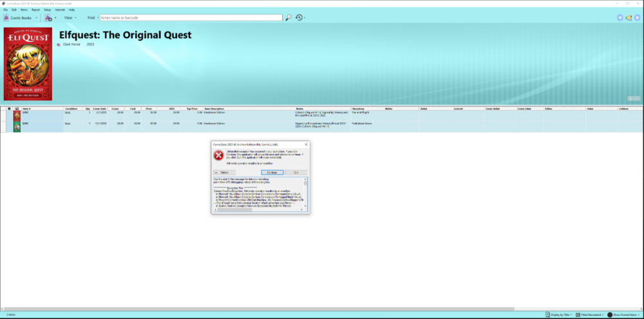Open the Display by Title dropdown
Image resolution: width=644 pixels, height=319 pixels.
562,314
